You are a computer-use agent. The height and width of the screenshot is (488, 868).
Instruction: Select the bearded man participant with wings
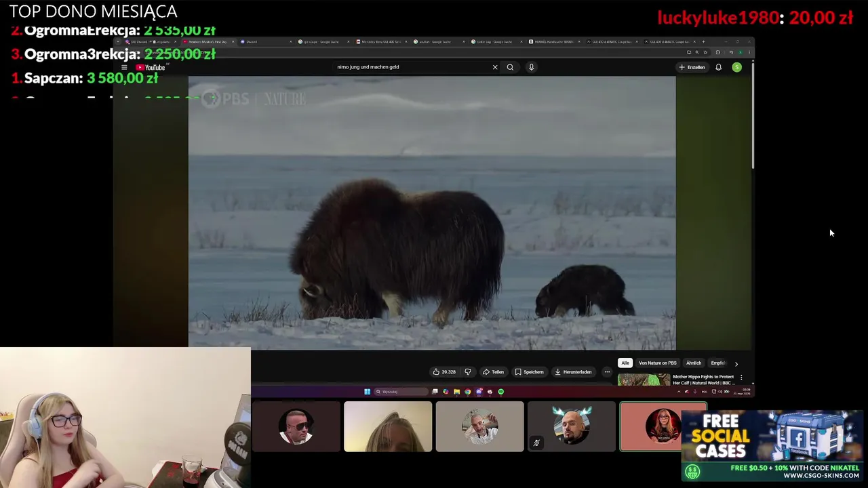point(572,426)
